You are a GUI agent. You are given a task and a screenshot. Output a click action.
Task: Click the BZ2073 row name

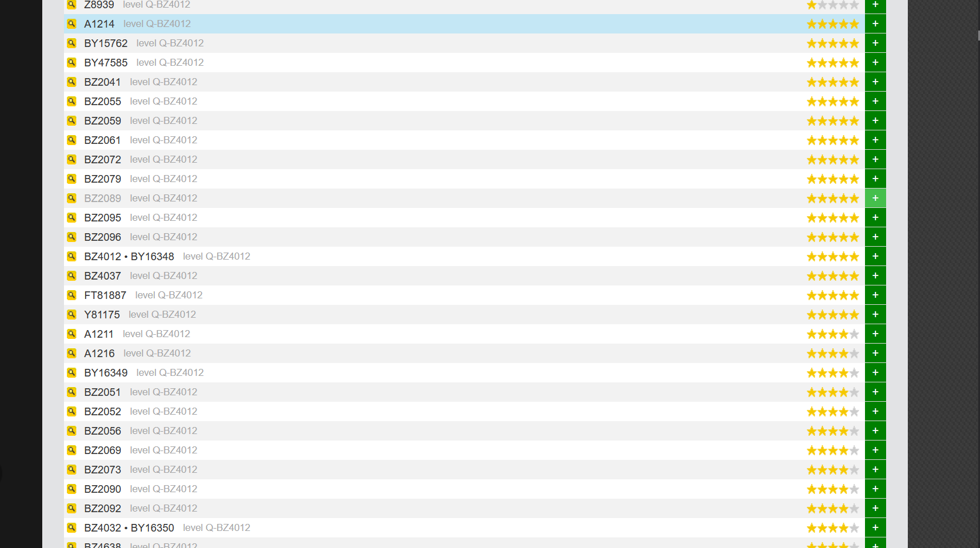click(x=103, y=470)
